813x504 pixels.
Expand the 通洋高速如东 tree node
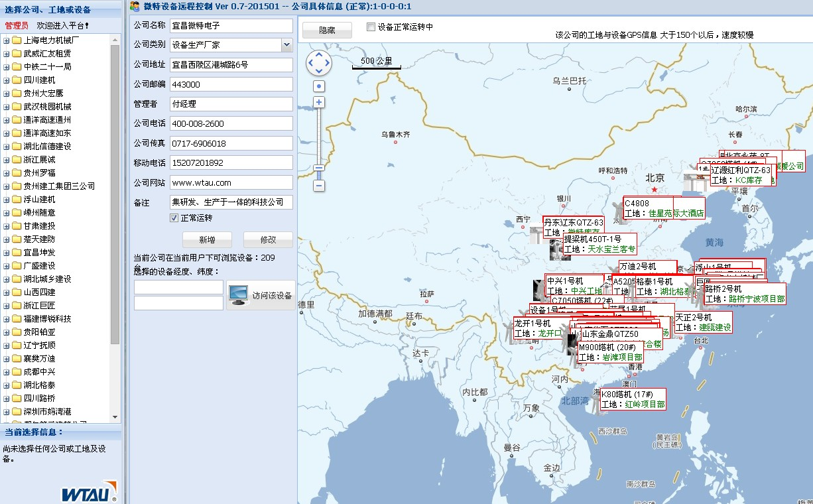(7, 133)
